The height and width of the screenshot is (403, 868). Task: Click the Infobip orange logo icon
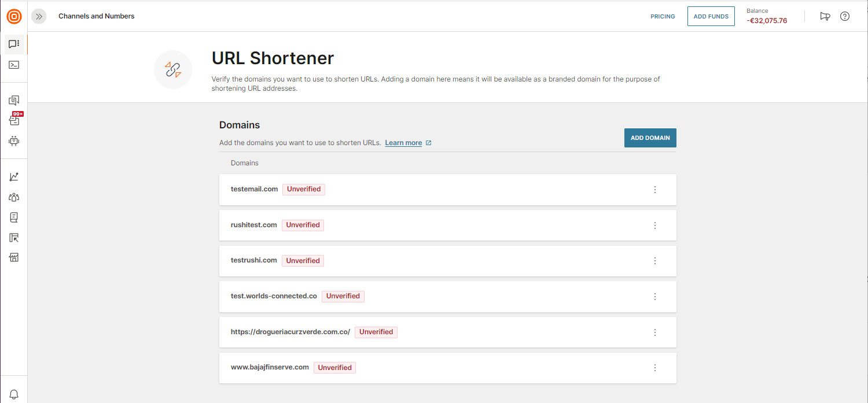point(14,16)
